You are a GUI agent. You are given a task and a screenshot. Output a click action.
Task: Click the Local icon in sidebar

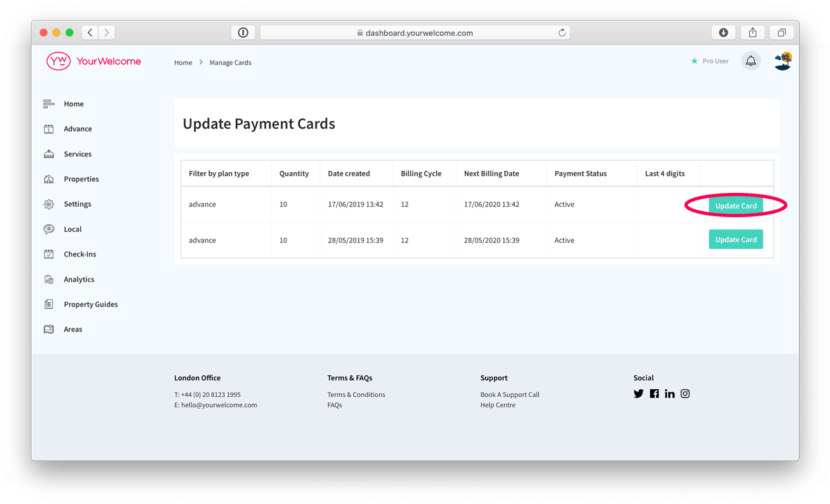48,229
